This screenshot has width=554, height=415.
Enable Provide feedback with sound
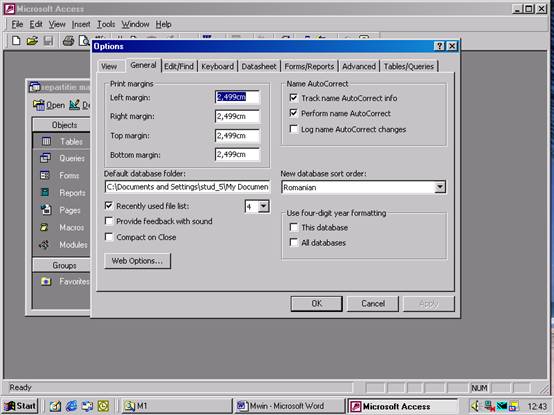pos(109,221)
